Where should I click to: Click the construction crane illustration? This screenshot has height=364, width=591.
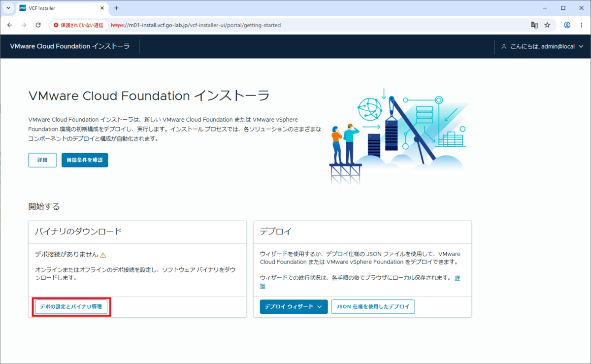pos(398,136)
